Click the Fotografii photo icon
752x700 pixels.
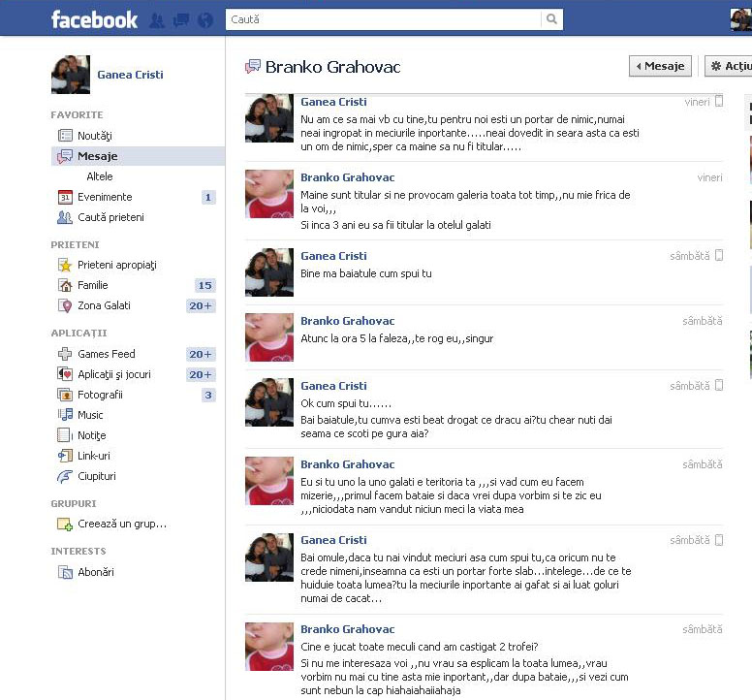click(x=65, y=395)
